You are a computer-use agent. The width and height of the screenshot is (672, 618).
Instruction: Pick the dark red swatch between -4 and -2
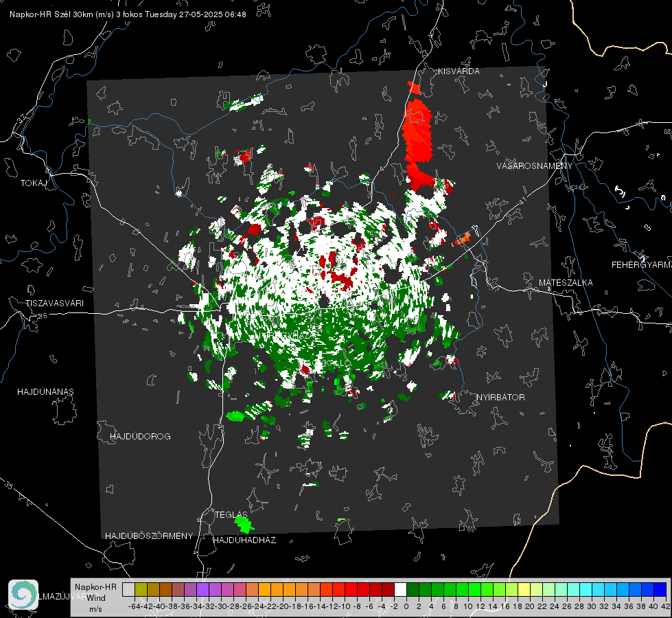tap(388, 589)
